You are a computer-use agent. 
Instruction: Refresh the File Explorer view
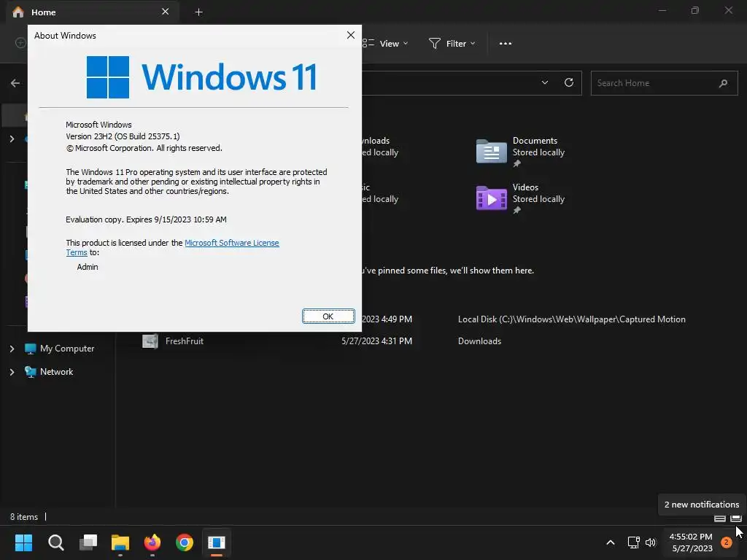coord(569,83)
